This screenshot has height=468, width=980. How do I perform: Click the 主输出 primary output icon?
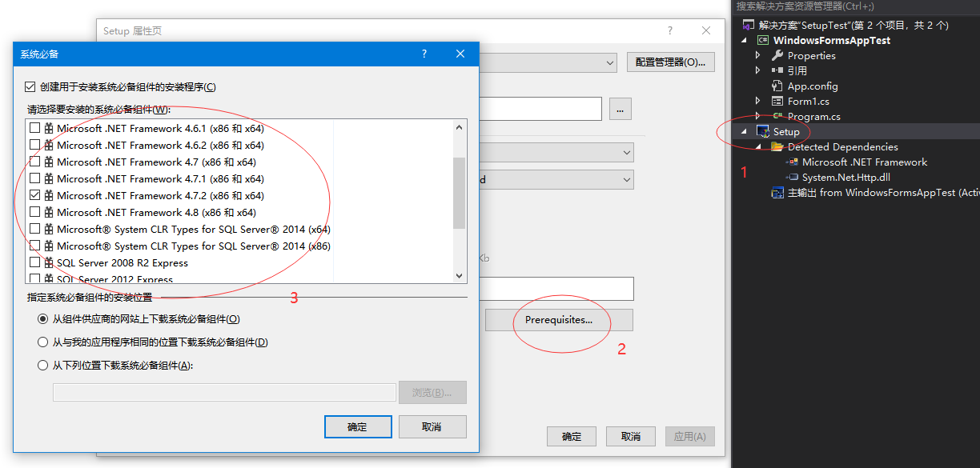tap(777, 192)
